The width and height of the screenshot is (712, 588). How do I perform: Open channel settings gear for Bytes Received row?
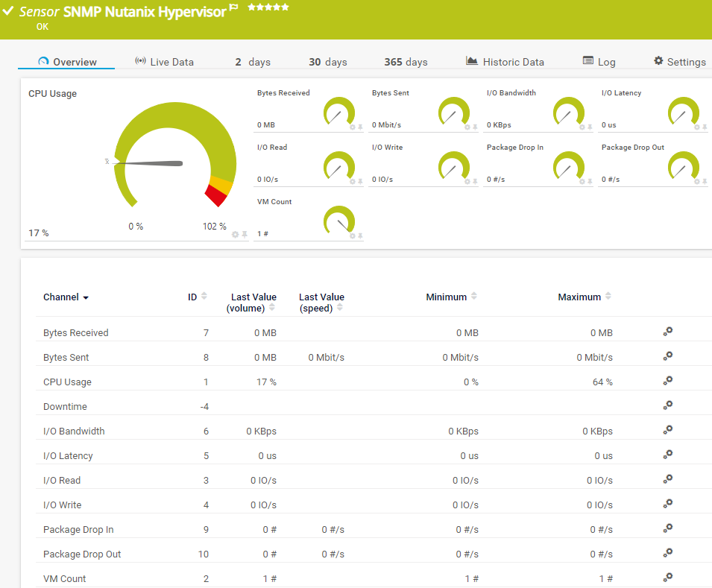pyautogui.click(x=668, y=332)
